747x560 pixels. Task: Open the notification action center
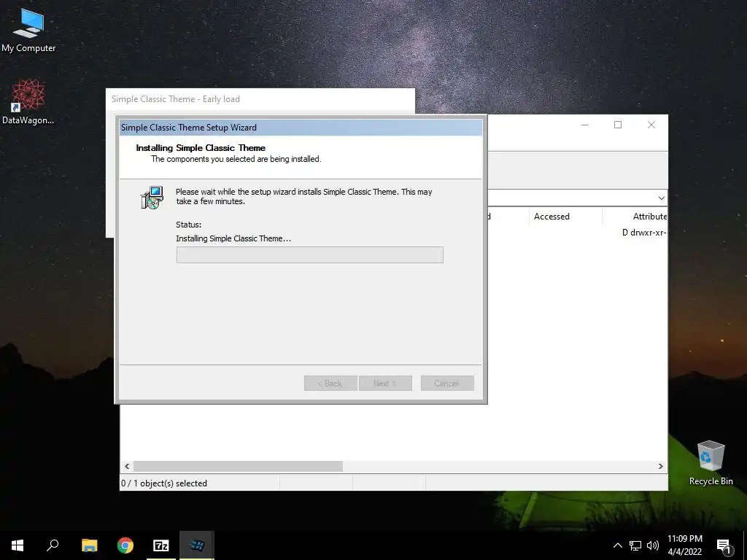coord(724,545)
